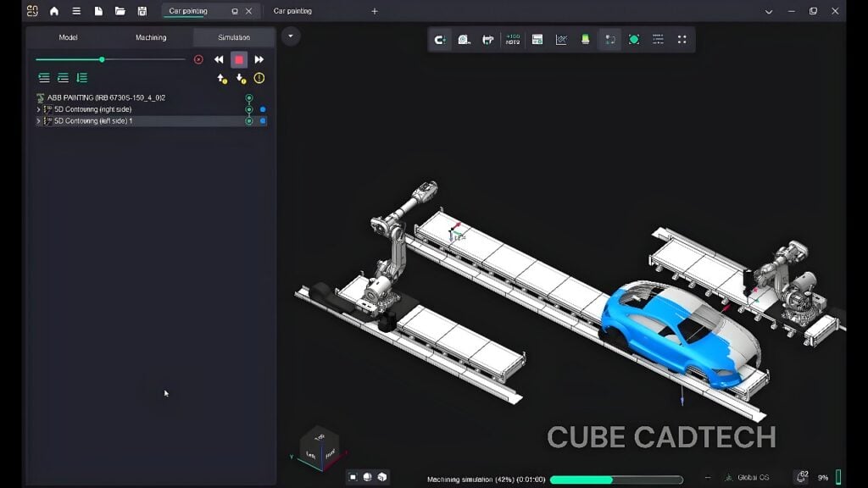
Task: Open the graph chart toolbar icon
Action: (x=561, y=40)
